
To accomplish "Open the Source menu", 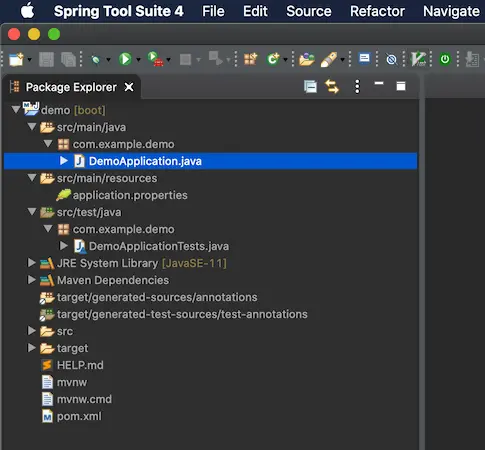I will pos(309,11).
